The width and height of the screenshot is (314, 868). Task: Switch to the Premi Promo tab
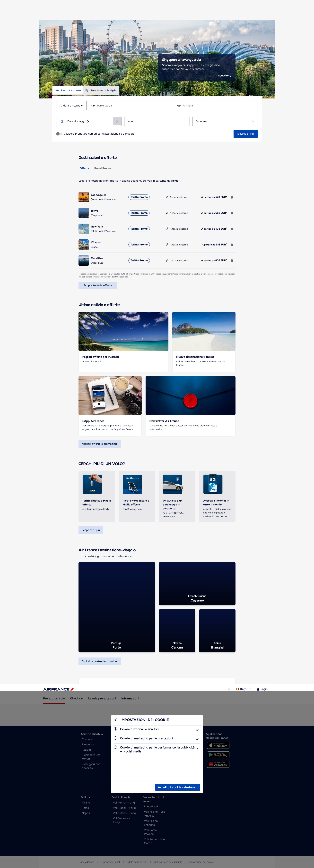(103, 168)
